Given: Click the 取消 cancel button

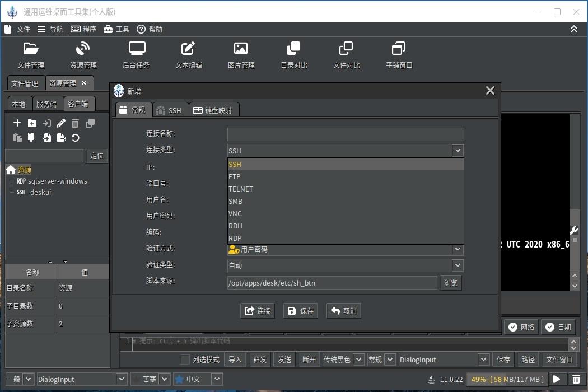Looking at the screenshot, I should pyautogui.click(x=343, y=311).
